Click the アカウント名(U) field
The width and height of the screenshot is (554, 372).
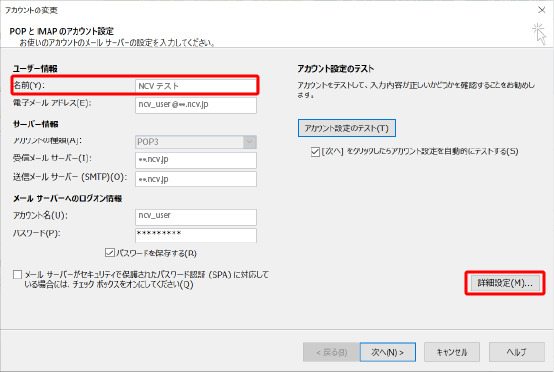[196, 217]
